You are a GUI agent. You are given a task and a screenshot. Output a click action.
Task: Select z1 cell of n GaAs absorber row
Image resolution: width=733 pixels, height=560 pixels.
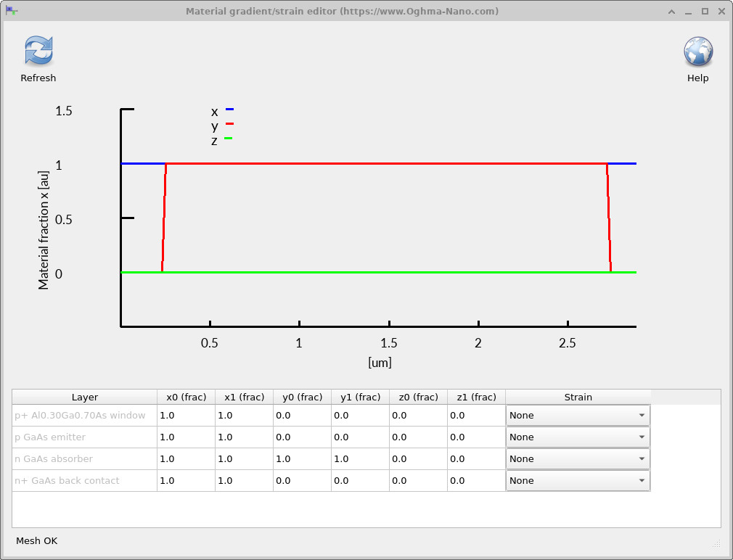(476, 458)
